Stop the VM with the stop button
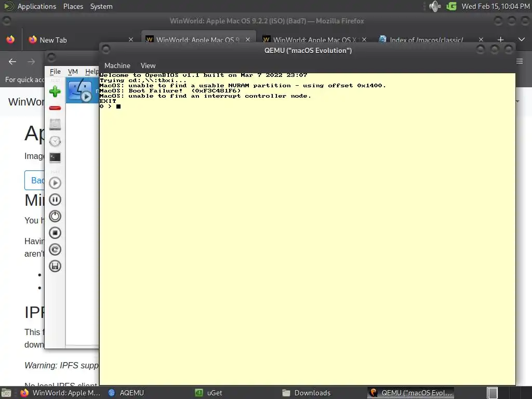This screenshot has width=532, height=399. [x=55, y=233]
